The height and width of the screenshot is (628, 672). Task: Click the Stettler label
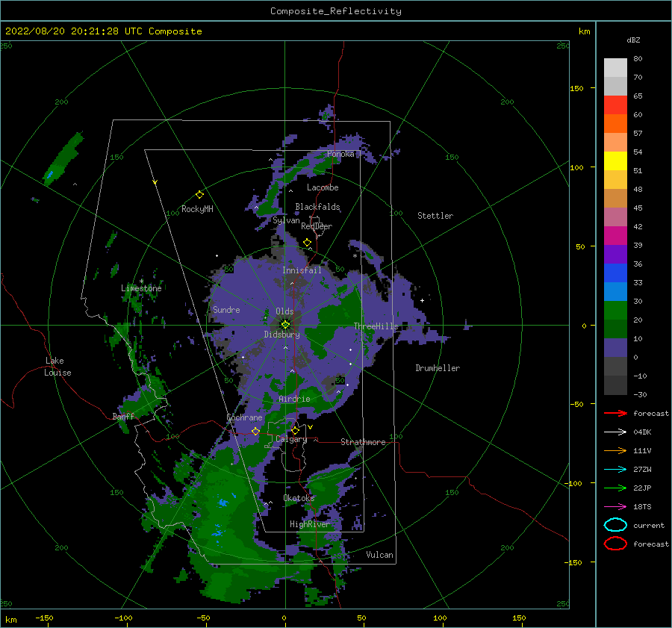coord(435,216)
